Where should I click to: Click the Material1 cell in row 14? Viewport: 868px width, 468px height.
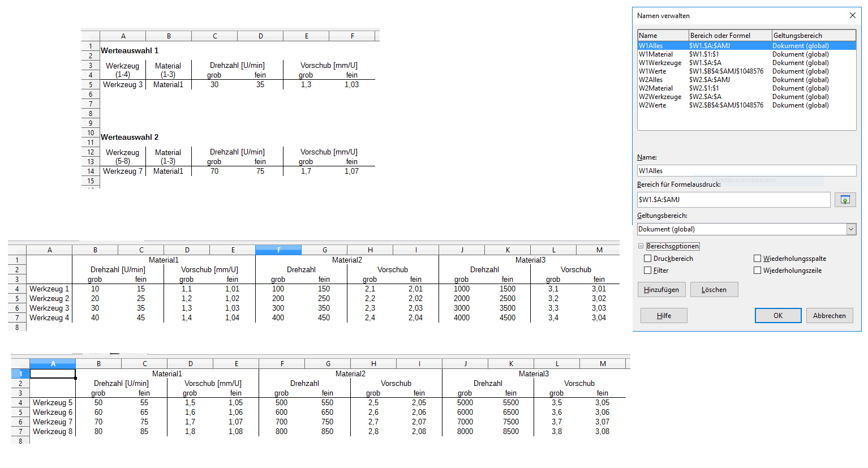168,171
